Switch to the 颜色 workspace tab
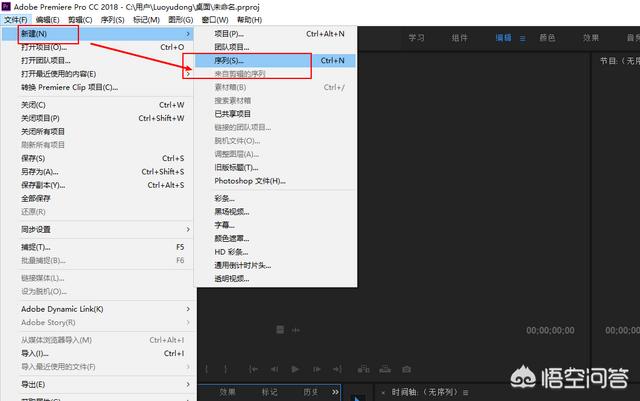This screenshot has width=640, height=401. (547, 38)
